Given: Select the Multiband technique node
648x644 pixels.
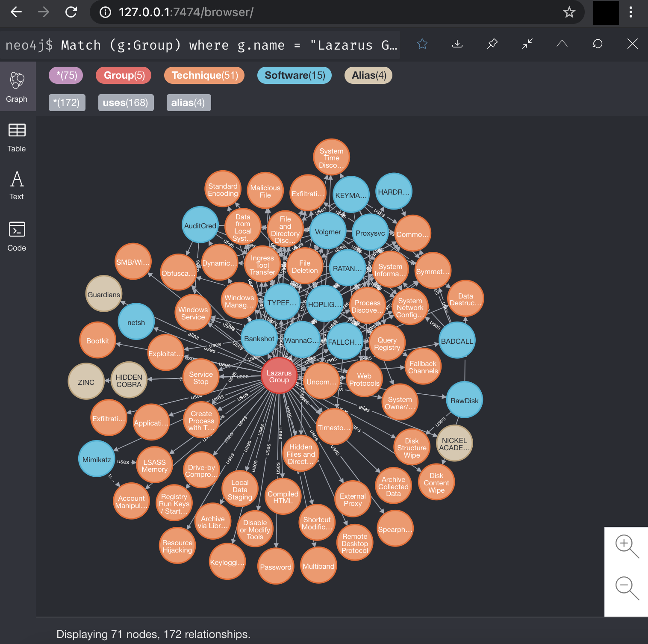Looking at the screenshot, I should pyautogui.click(x=318, y=566).
